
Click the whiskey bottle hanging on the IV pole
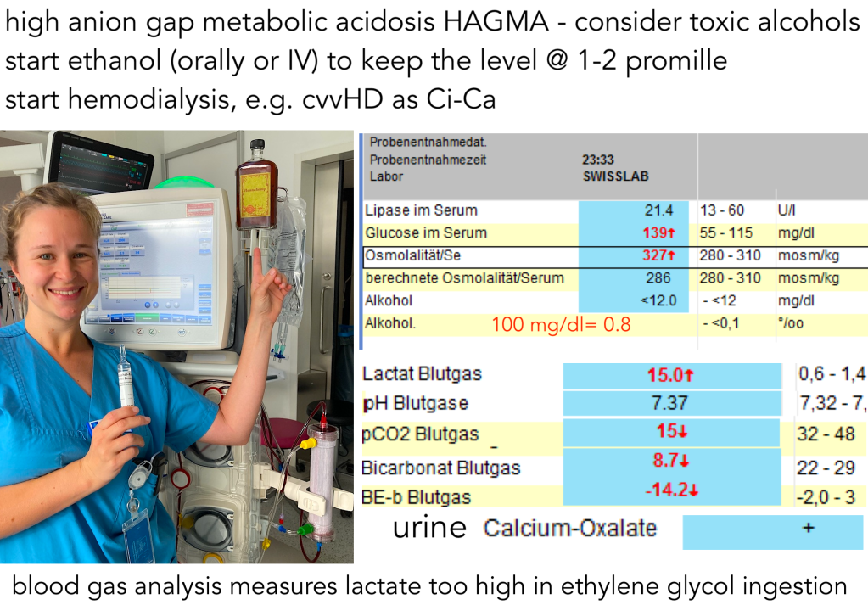click(256, 191)
